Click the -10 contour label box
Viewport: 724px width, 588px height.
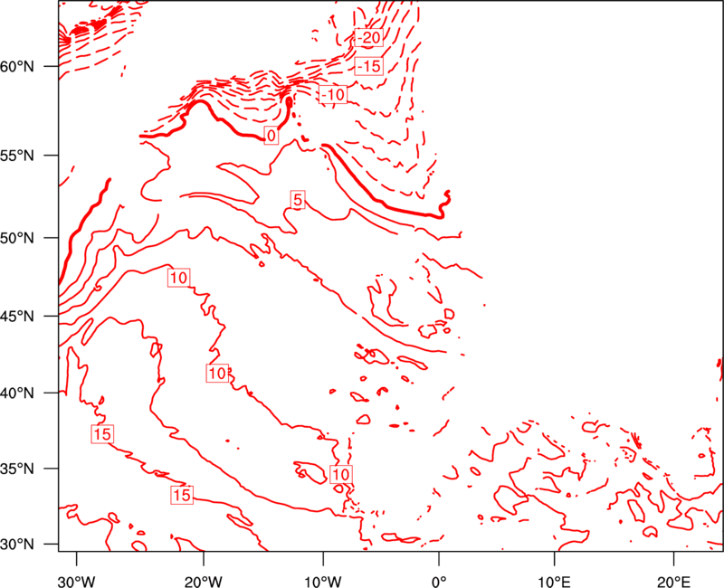(x=333, y=95)
